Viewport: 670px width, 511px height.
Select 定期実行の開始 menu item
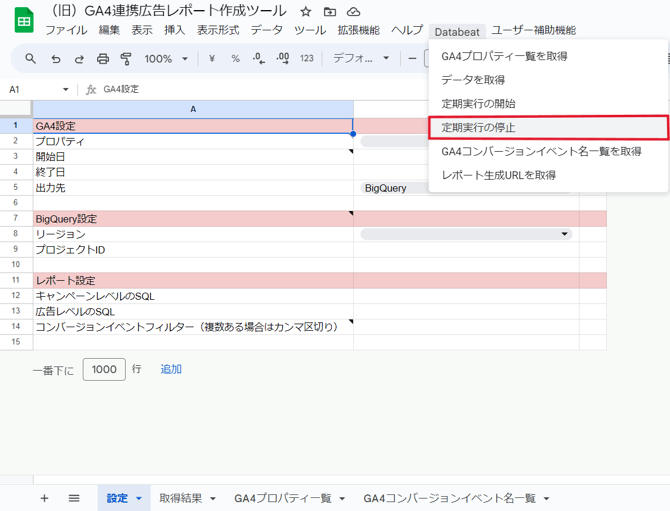pos(548,104)
